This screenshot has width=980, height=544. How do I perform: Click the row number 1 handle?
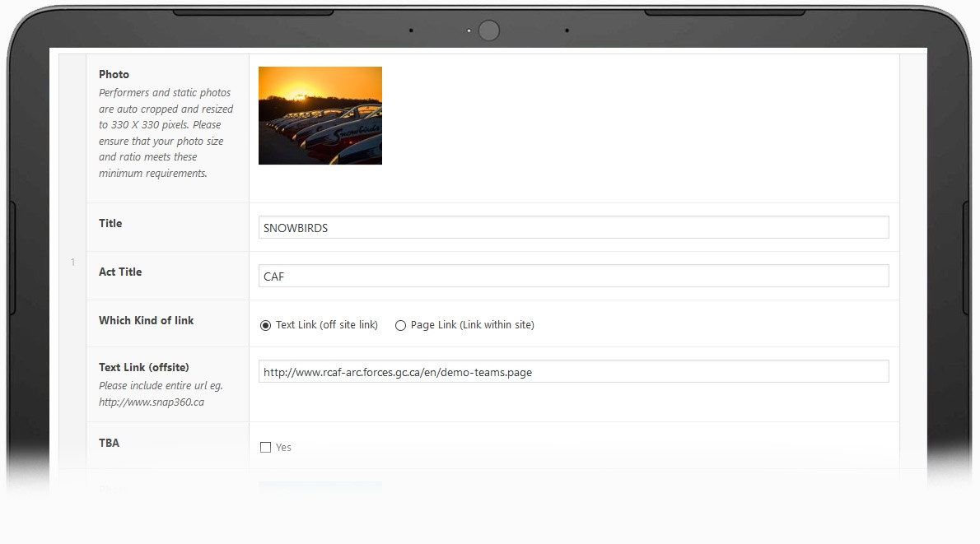[72, 262]
